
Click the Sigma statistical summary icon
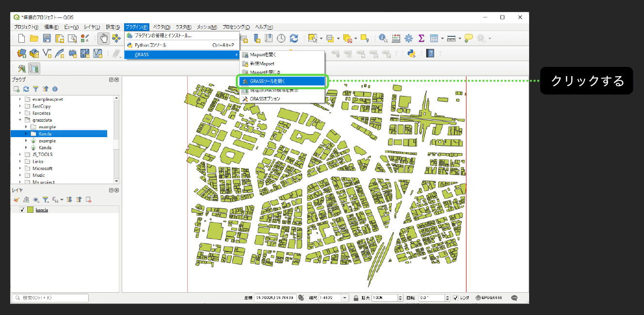click(421, 38)
